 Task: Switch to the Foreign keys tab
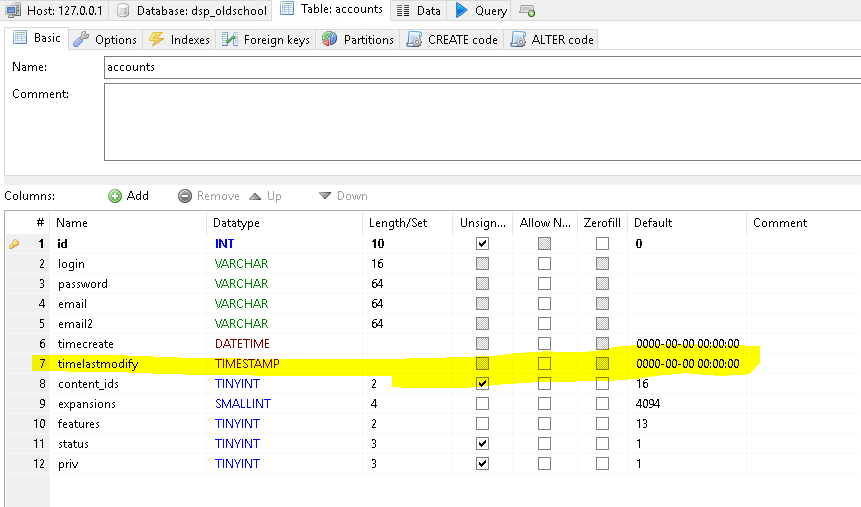click(x=266, y=40)
